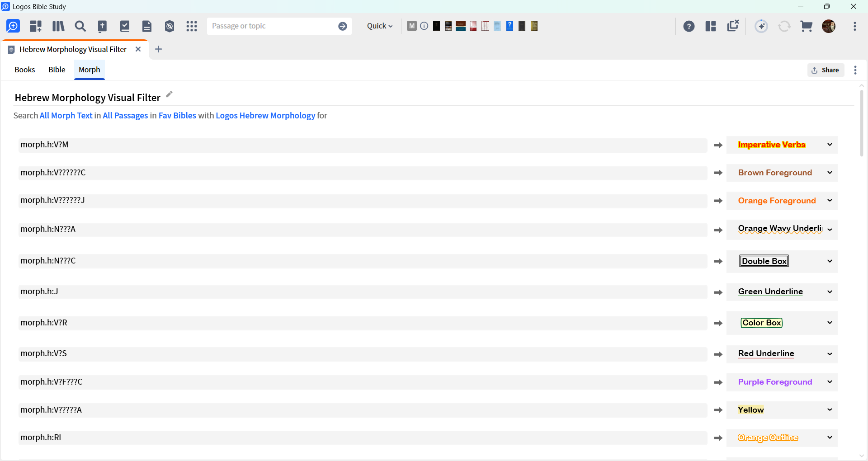Open the Bible shortcut icon
This screenshot has width=868, height=461.
pyautogui.click(x=103, y=26)
